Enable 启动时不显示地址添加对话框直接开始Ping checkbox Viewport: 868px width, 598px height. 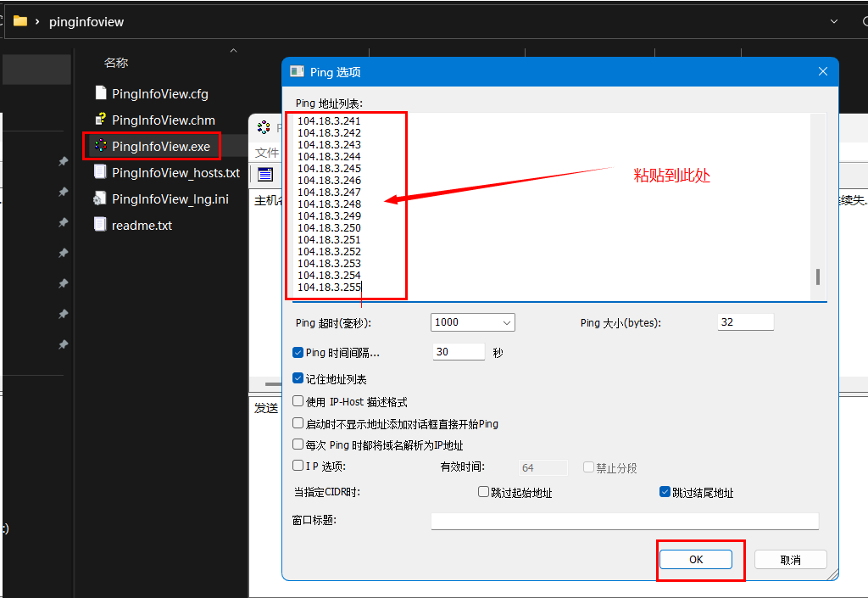298,423
